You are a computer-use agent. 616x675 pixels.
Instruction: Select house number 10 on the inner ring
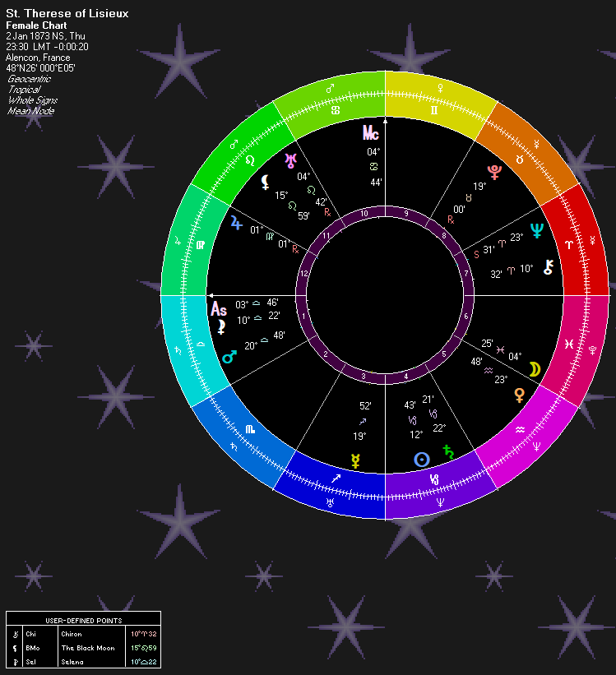pyautogui.click(x=364, y=213)
